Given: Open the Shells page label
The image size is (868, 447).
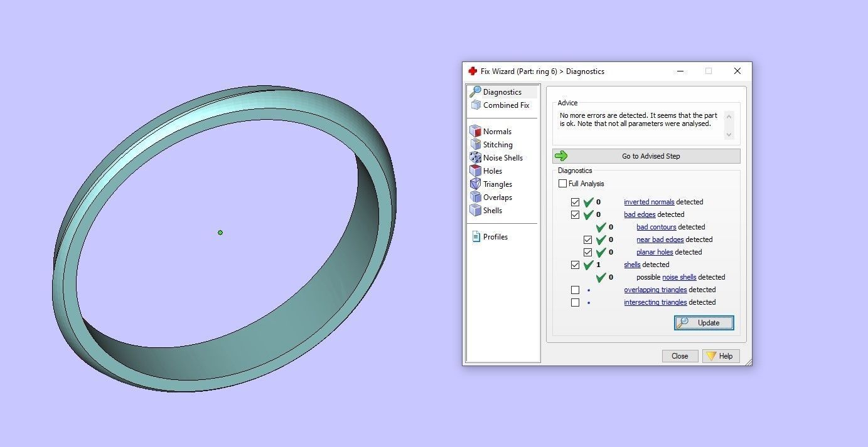Looking at the screenshot, I should (x=493, y=211).
